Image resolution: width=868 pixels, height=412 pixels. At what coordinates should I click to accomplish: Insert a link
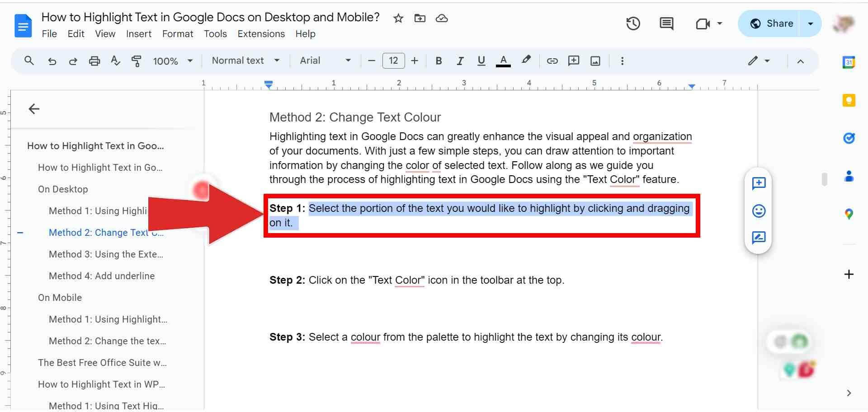552,61
